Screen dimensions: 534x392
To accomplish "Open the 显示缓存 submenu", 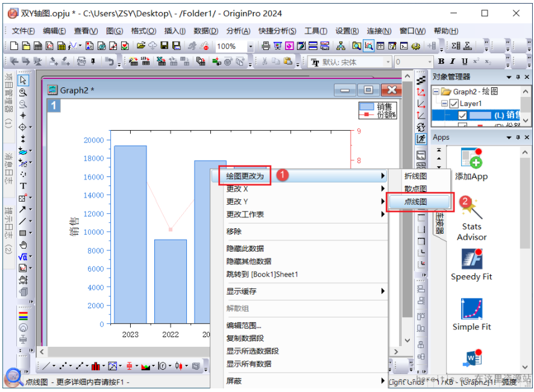I will tap(300, 291).
